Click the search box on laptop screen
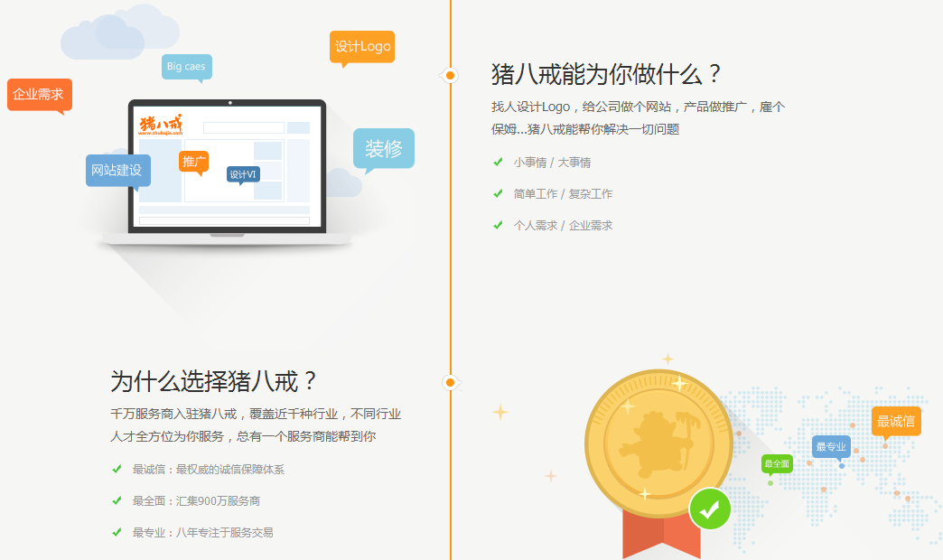The height and width of the screenshot is (560, 943). 244,127
